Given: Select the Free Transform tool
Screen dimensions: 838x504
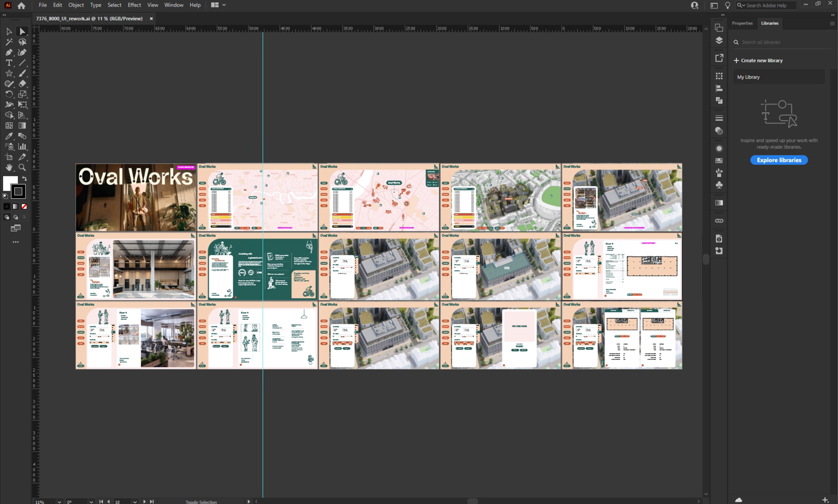Looking at the screenshot, I should (x=22, y=105).
